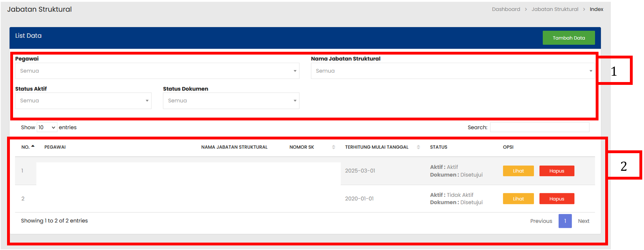Expand the Nama Jabatan Struktural dropdown
644x250 pixels.
click(452, 71)
